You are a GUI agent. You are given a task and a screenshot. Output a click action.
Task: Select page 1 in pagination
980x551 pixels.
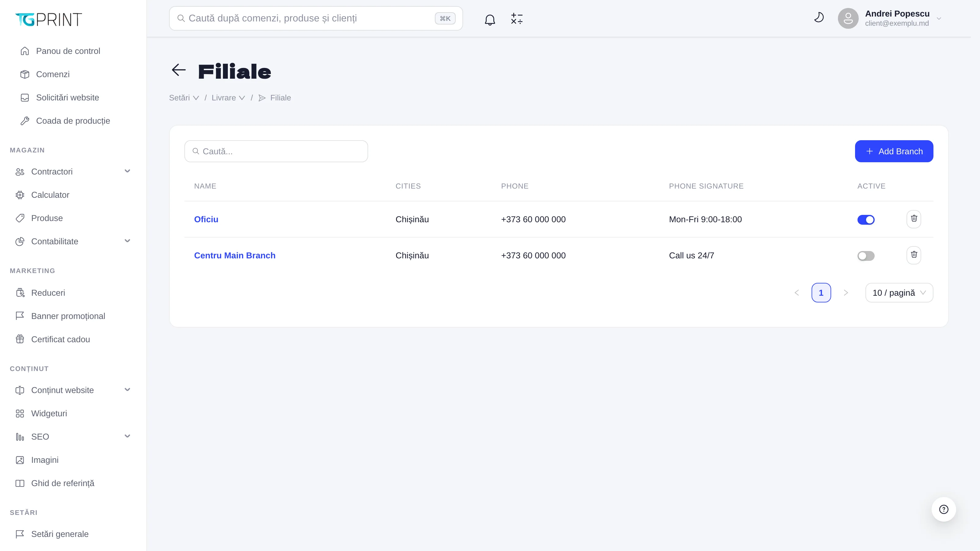click(x=821, y=293)
